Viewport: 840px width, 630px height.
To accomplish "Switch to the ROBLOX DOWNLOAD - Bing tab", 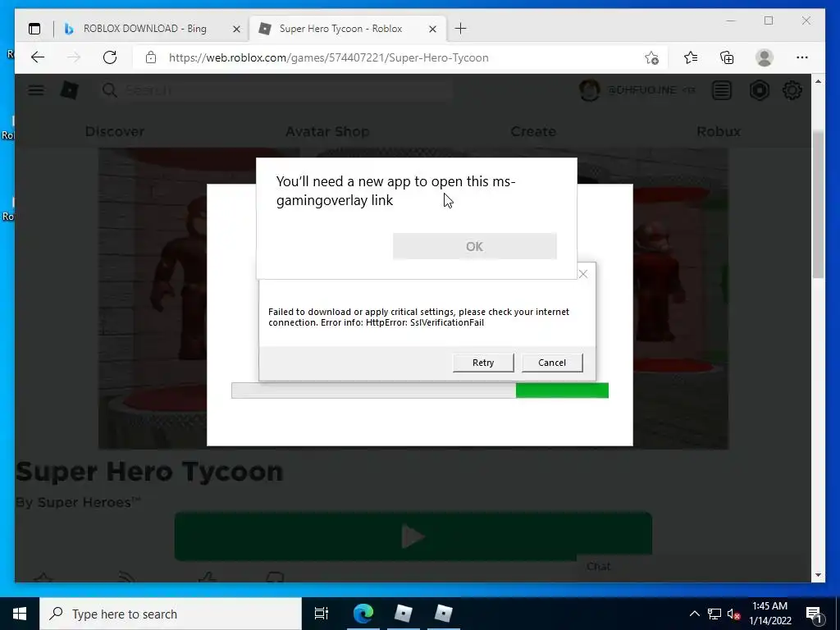I will [144, 29].
